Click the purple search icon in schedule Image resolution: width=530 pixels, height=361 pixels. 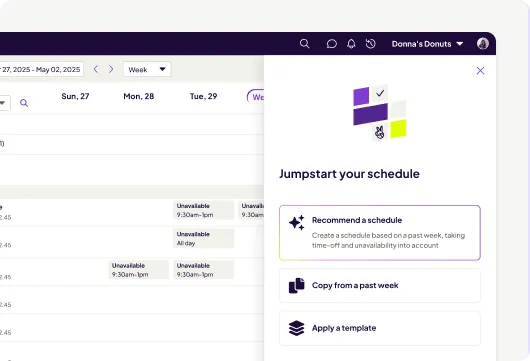(x=24, y=103)
